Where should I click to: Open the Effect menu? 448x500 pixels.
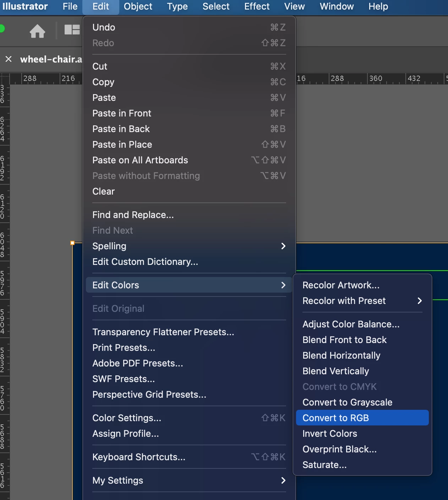(x=257, y=6)
